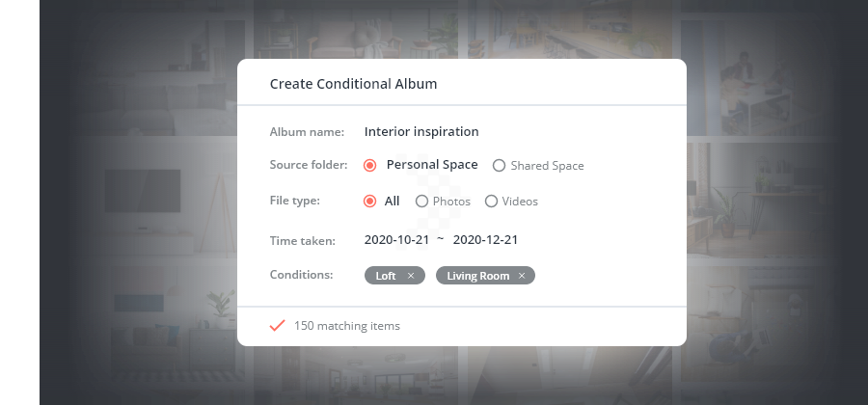Choose Shared Space as source folder
868x405 pixels.
tap(499, 166)
